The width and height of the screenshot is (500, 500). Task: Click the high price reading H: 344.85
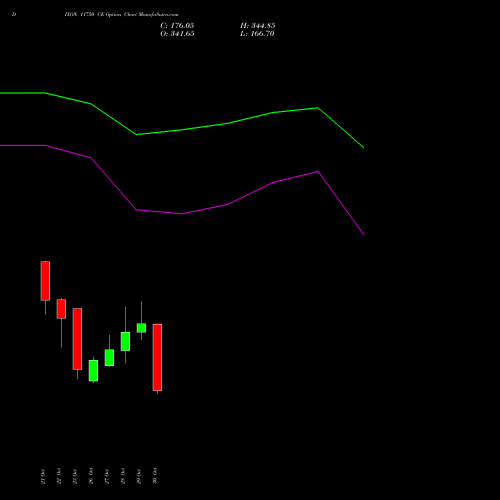pyautogui.click(x=258, y=26)
